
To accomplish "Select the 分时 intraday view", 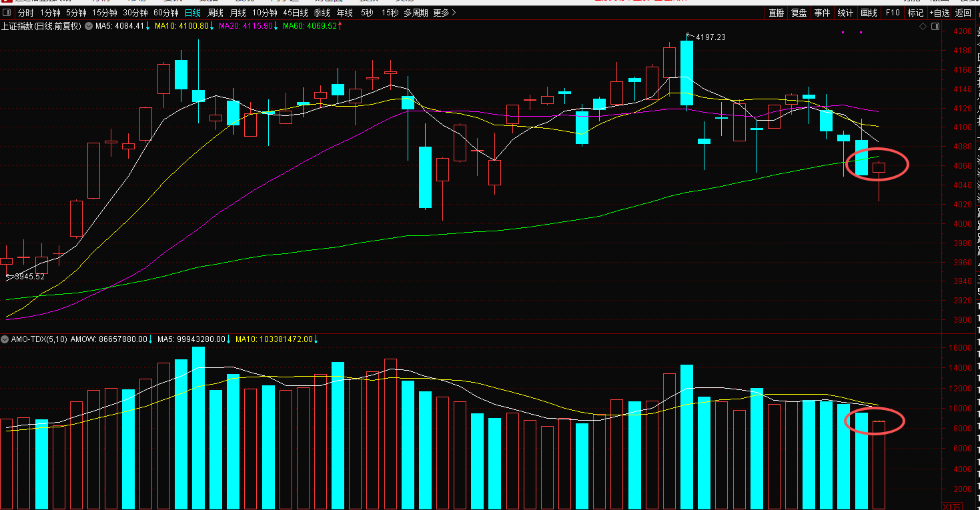I will [x=25, y=13].
